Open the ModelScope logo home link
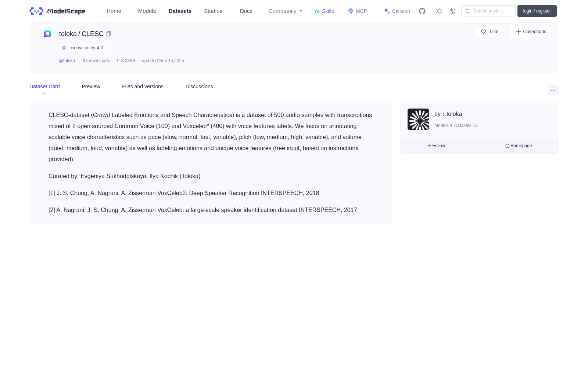The image size is (588, 368). 58,11
